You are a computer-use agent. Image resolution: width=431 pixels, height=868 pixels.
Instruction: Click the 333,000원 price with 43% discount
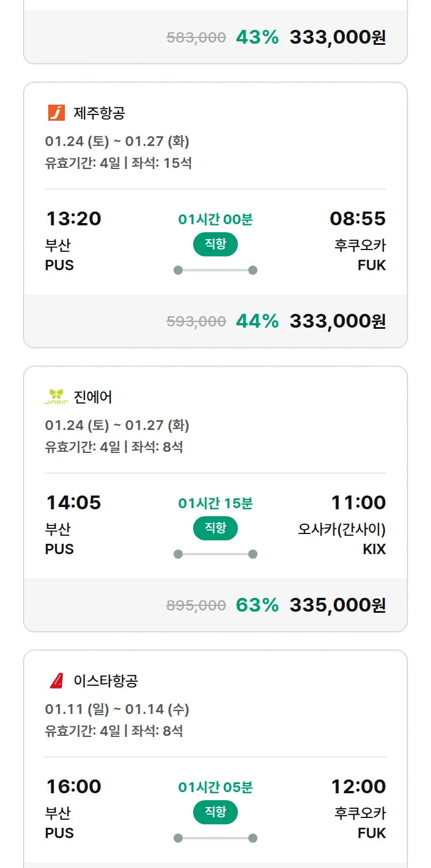tap(337, 37)
